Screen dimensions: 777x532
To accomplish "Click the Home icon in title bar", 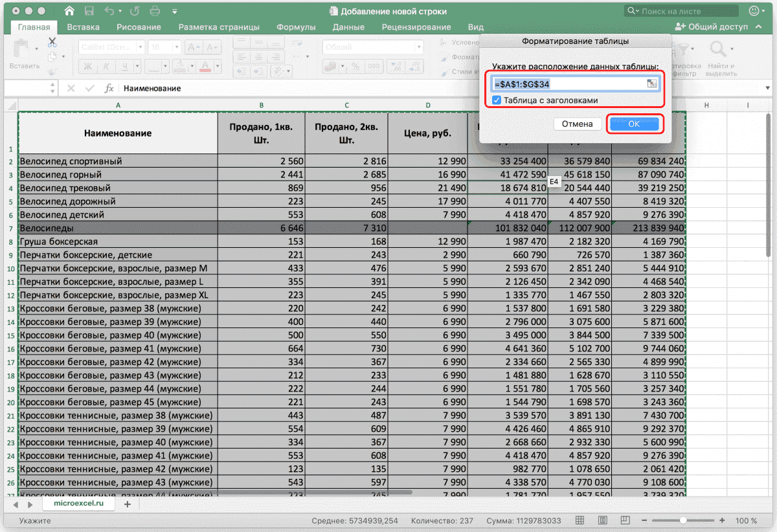I will pyautogui.click(x=69, y=11).
